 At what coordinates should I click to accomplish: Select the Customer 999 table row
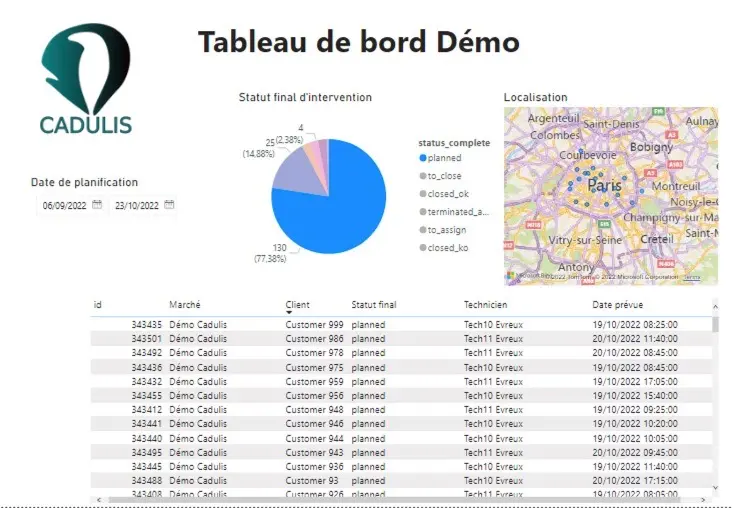pyautogui.click(x=400, y=325)
